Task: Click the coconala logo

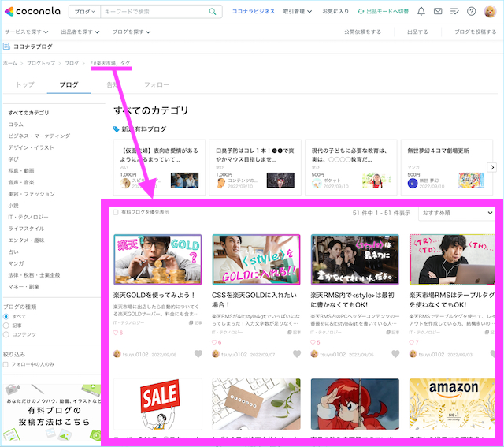Action: coord(32,12)
